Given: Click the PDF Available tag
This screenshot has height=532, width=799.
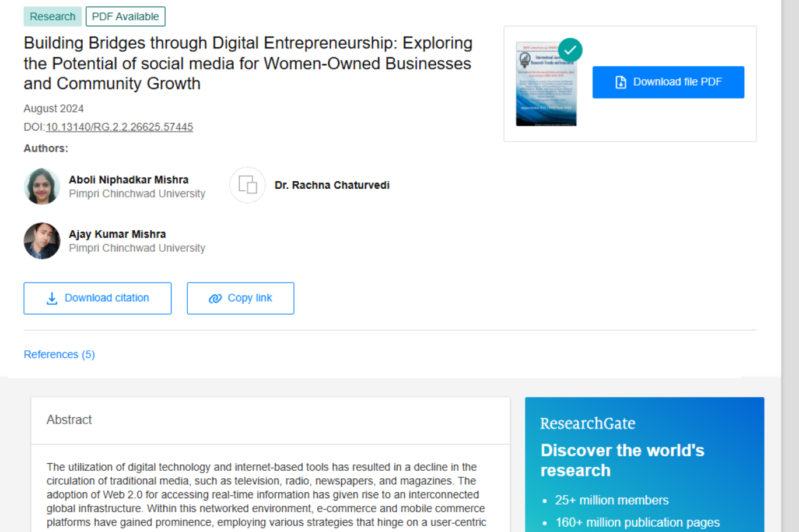Looking at the screenshot, I should coord(125,16).
